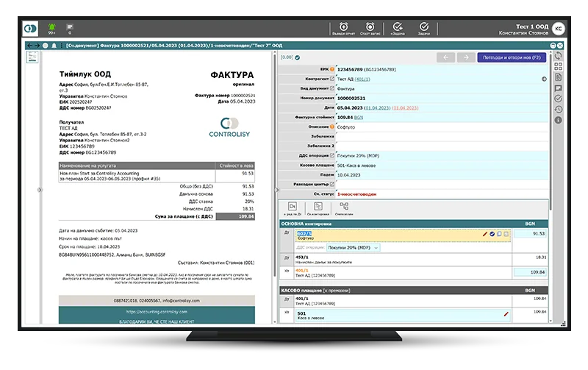Open the history clock icon in right sidebar
This screenshot has height=370, width=588.
558,110
